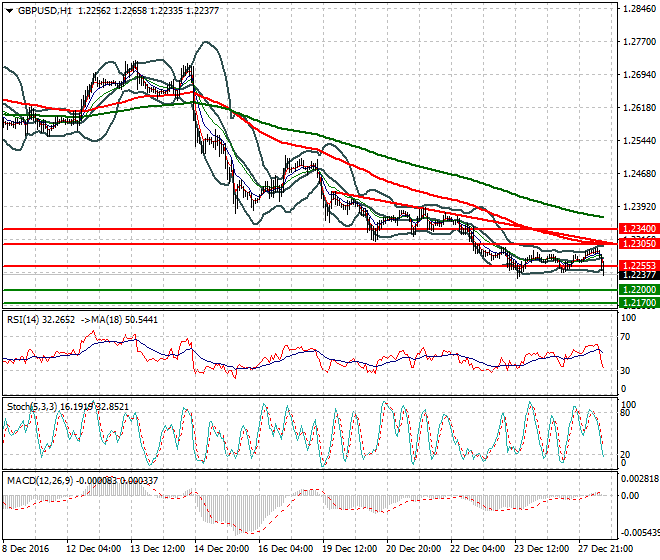Click the black 1.22377 current price tag
660x560 pixels.
(635, 275)
